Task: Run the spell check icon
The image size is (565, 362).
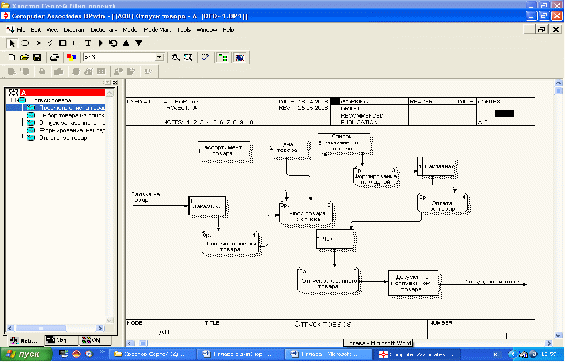Action: [205, 57]
